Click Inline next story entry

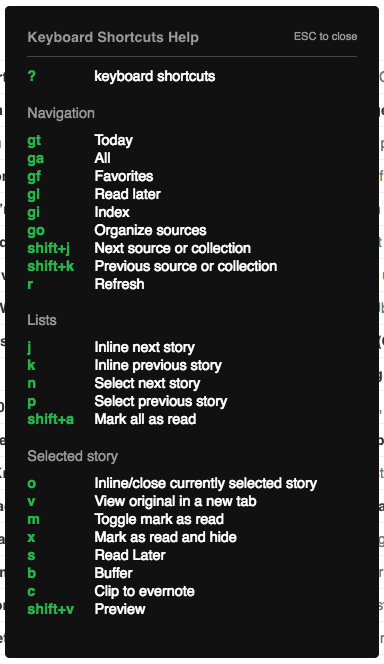[x=144, y=347]
